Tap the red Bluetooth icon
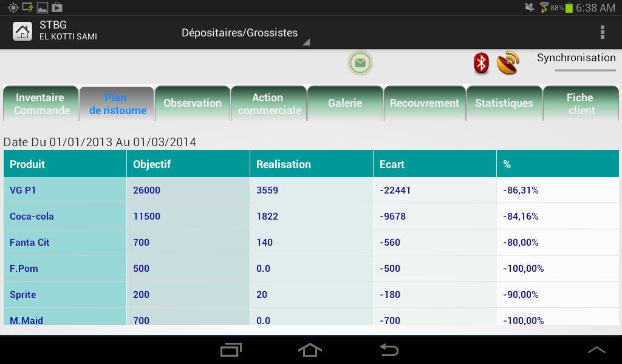622x364 pixels. 481,63
